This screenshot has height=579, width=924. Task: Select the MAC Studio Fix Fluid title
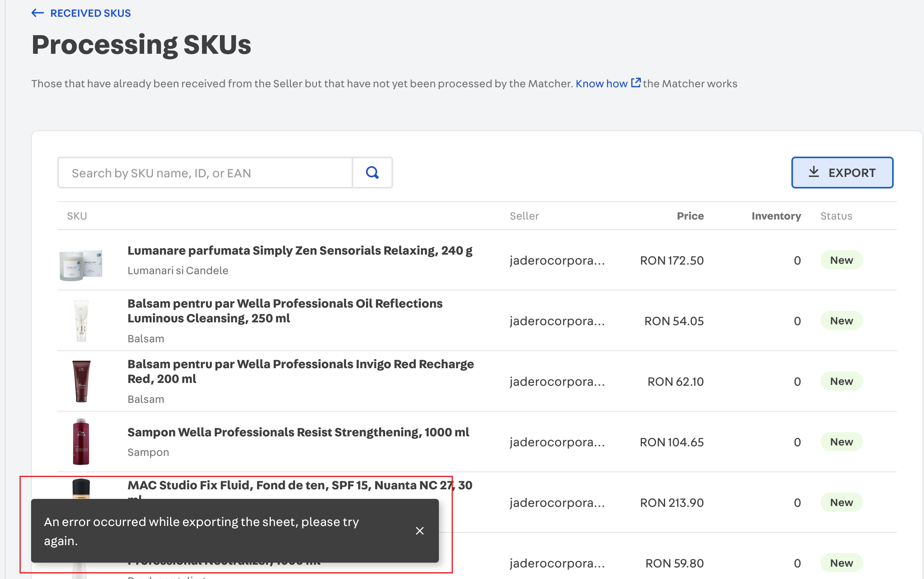287,485
